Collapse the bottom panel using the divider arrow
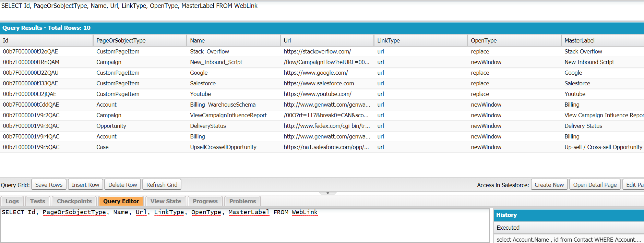The height and width of the screenshot is (243, 644). click(x=327, y=193)
